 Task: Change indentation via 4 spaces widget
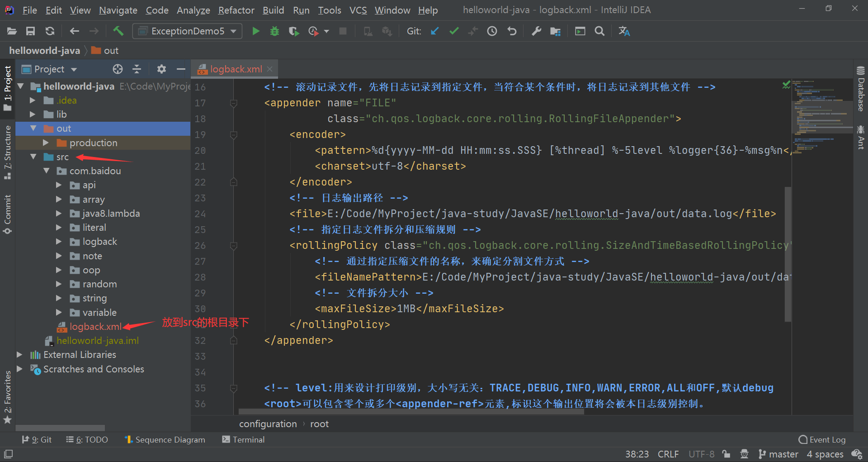pyautogui.click(x=825, y=454)
